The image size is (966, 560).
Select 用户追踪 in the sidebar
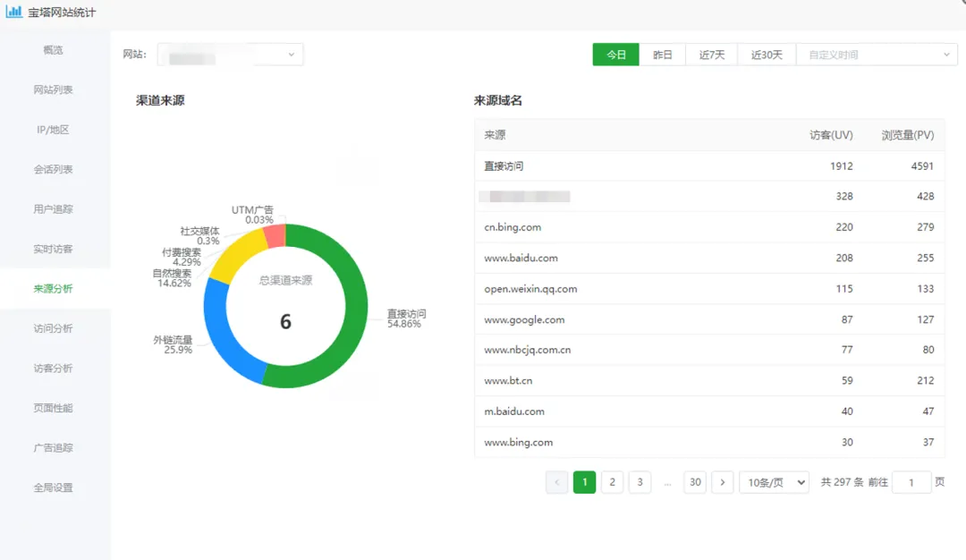coord(53,209)
